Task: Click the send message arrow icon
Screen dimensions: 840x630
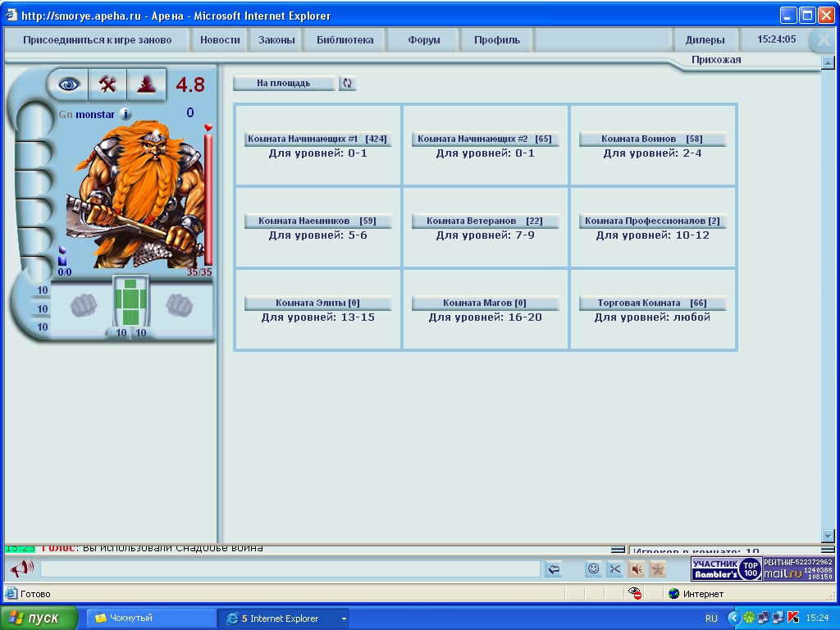Action: [x=554, y=569]
